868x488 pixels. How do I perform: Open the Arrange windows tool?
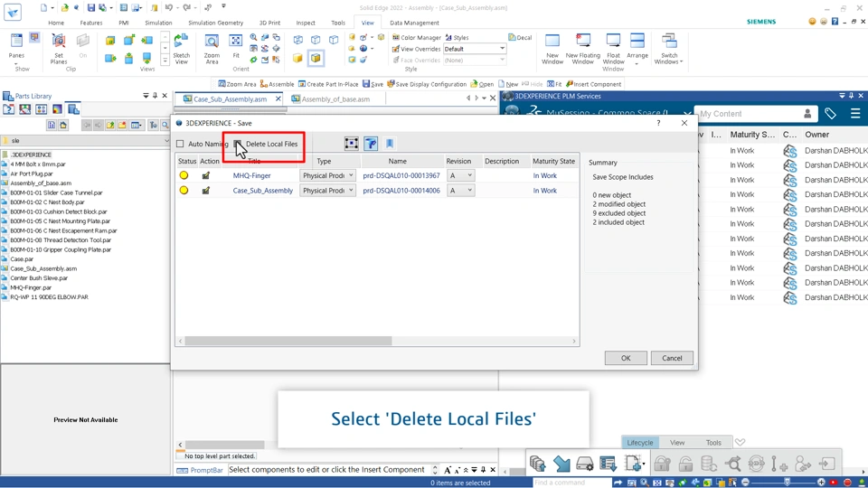coord(637,48)
